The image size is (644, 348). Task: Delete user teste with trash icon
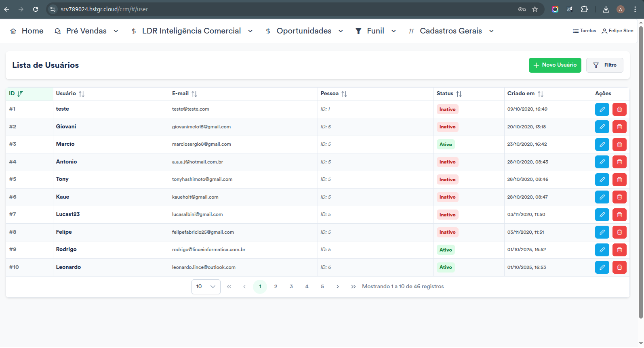pos(619,109)
